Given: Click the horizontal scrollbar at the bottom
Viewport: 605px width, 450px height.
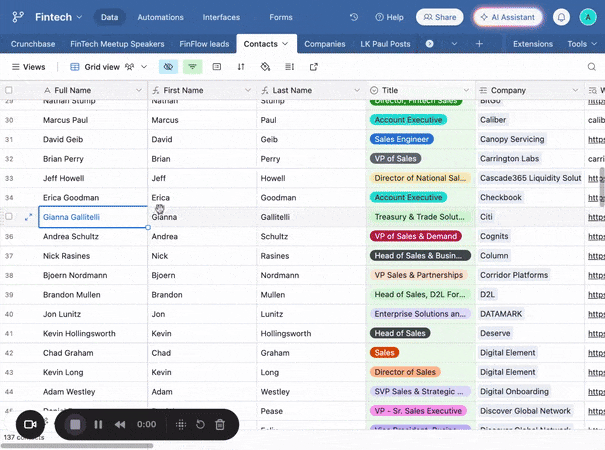Looking at the screenshot, I should tap(77, 446).
